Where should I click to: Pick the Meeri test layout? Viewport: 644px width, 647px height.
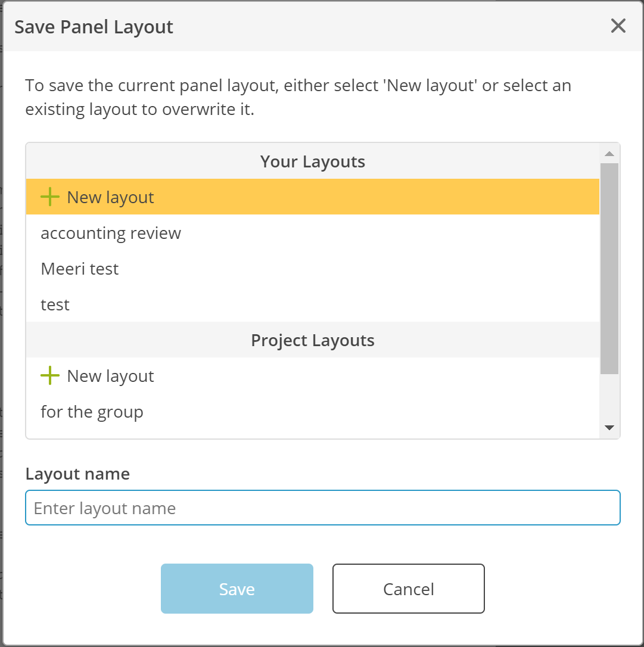click(313, 269)
